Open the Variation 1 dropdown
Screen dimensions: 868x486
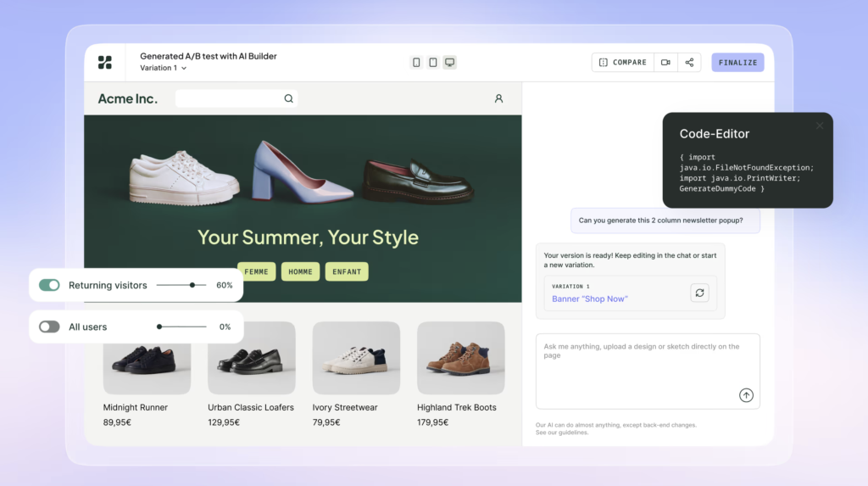[x=164, y=68]
